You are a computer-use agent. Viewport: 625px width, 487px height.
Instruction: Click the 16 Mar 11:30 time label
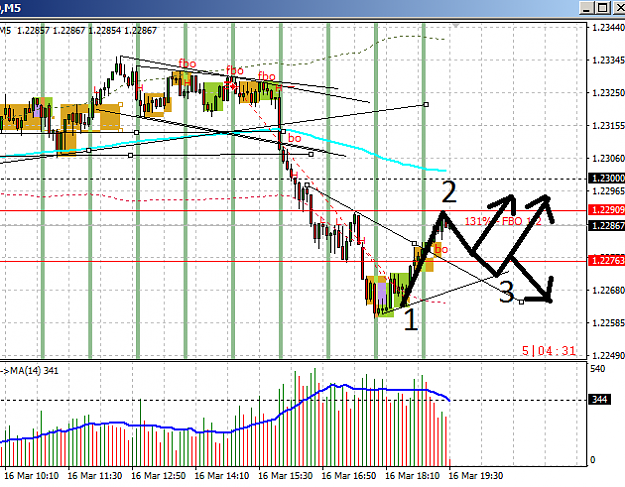[x=95, y=476]
